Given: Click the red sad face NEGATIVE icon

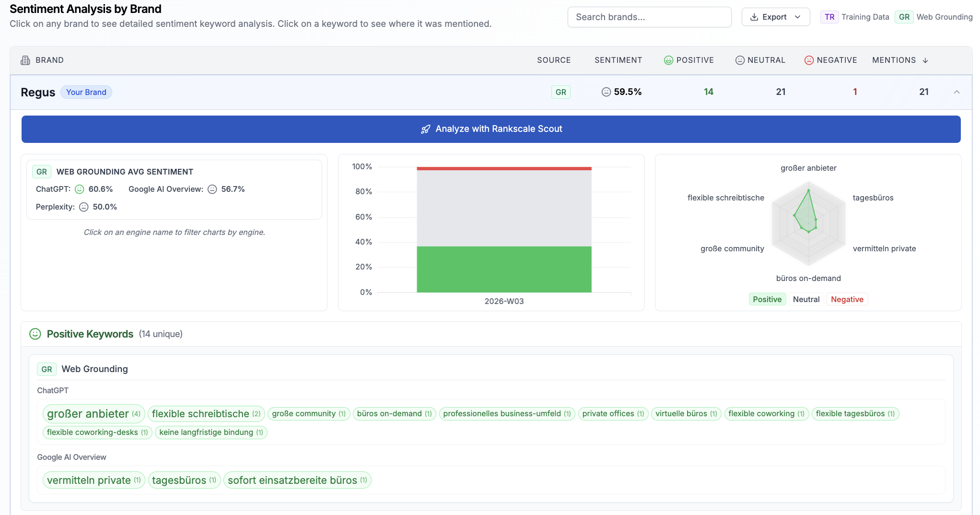Looking at the screenshot, I should click(809, 60).
